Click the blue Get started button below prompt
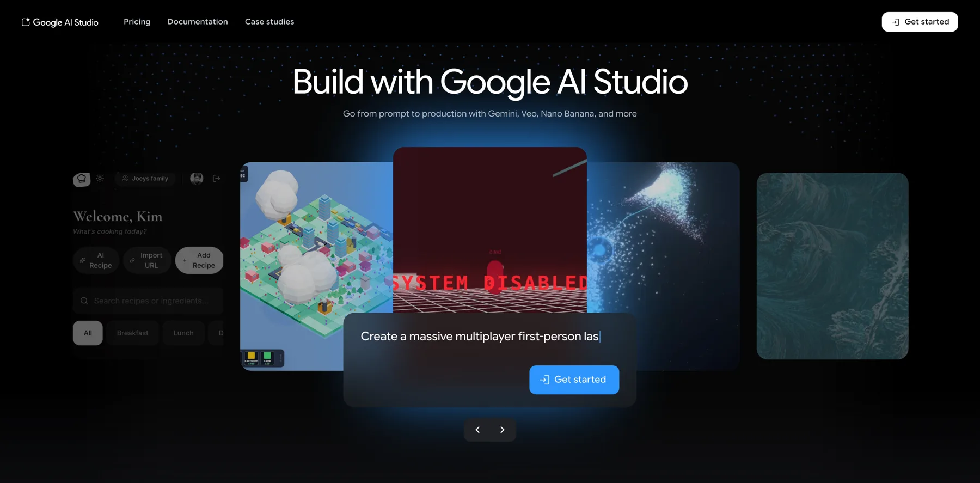Screen dimensions: 980x483 [x=574, y=380]
